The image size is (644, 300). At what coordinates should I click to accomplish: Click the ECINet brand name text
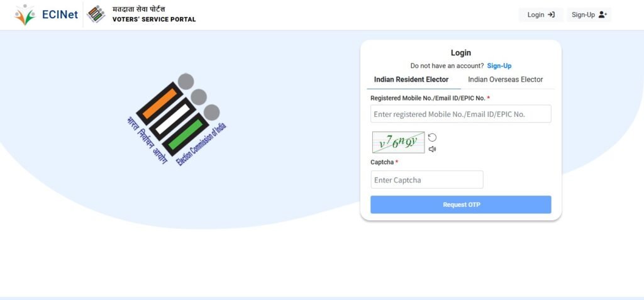coord(60,14)
